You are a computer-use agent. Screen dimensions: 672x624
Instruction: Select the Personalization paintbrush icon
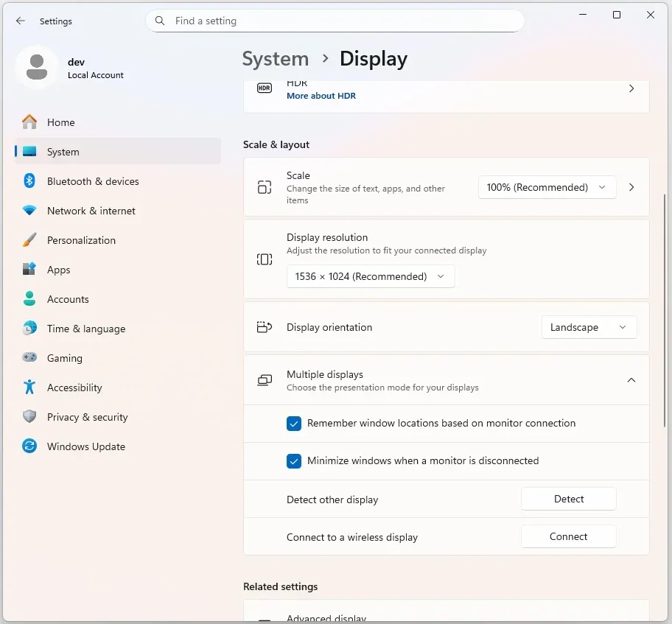[29, 240]
